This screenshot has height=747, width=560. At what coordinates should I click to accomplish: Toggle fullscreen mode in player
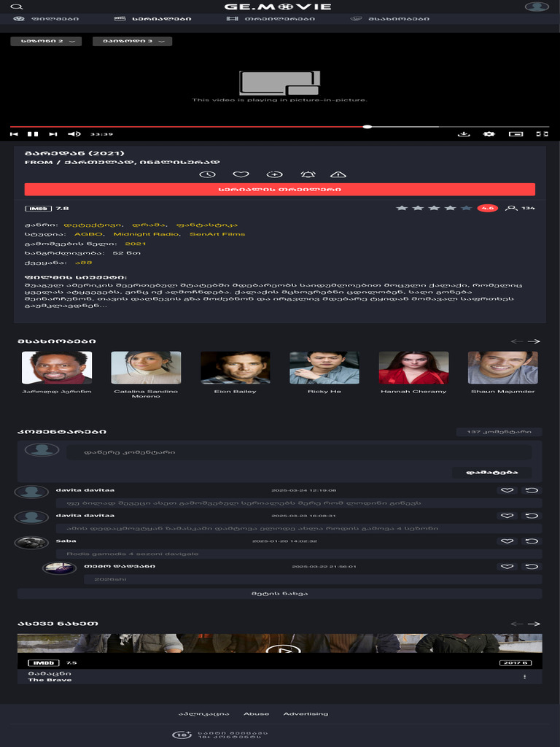(x=542, y=134)
